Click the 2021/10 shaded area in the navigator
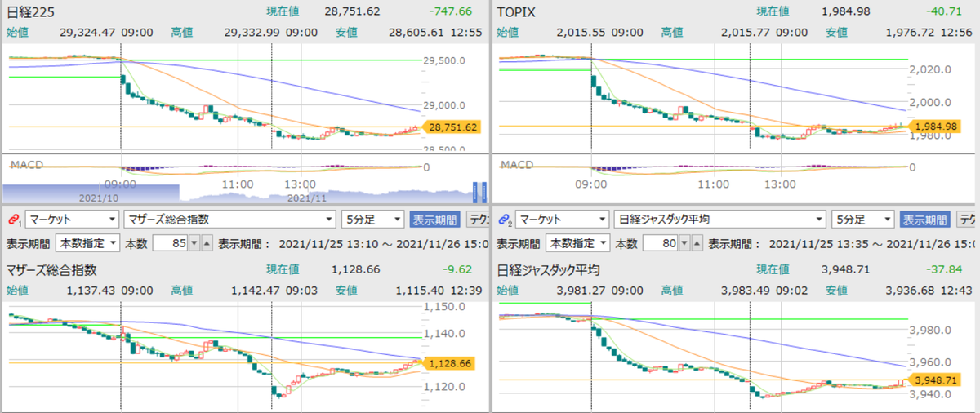This screenshot has width=980, height=413. tap(90, 193)
